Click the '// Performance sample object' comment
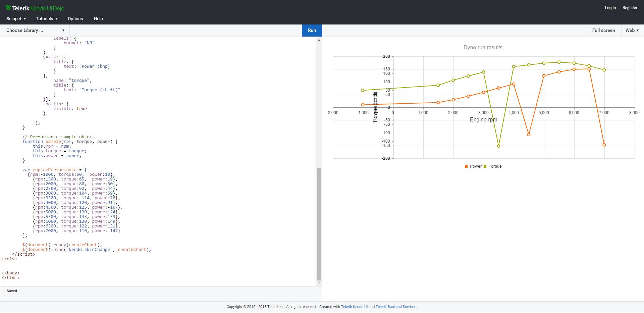 [x=58, y=137]
